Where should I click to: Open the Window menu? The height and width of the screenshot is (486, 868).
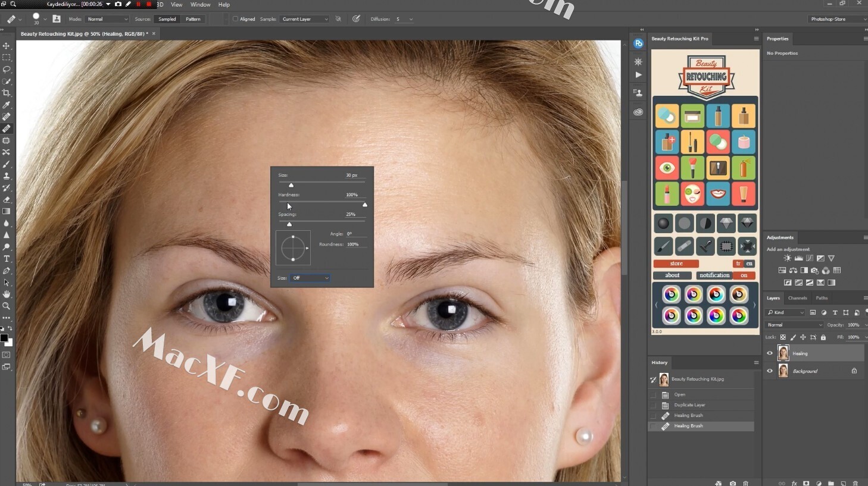pyautogui.click(x=200, y=5)
